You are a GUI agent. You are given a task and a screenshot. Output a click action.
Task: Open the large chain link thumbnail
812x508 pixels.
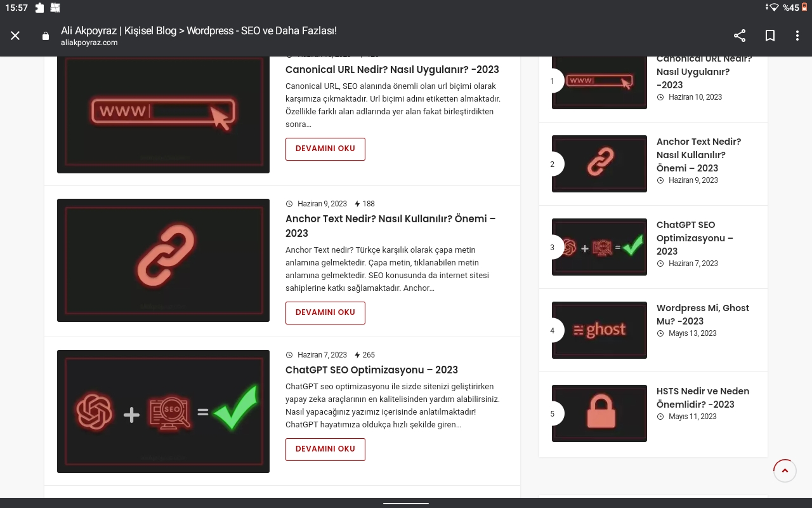coord(163,260)
